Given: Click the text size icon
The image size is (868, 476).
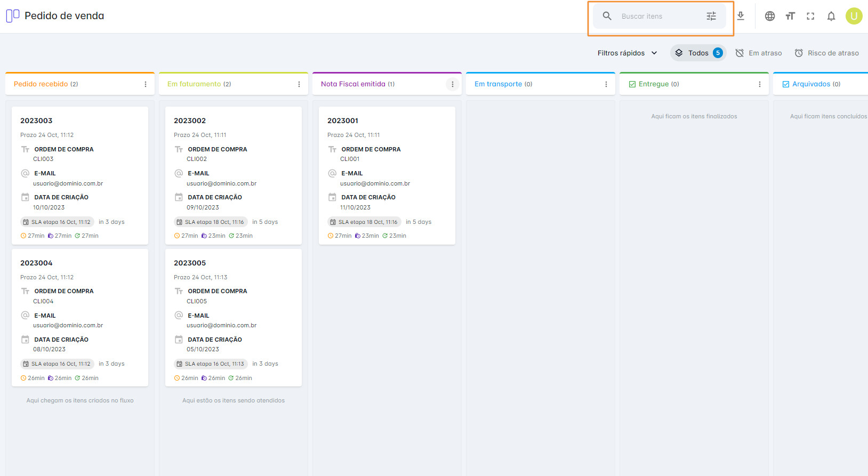Looking at the screenshot, I should tap(790, 16).
